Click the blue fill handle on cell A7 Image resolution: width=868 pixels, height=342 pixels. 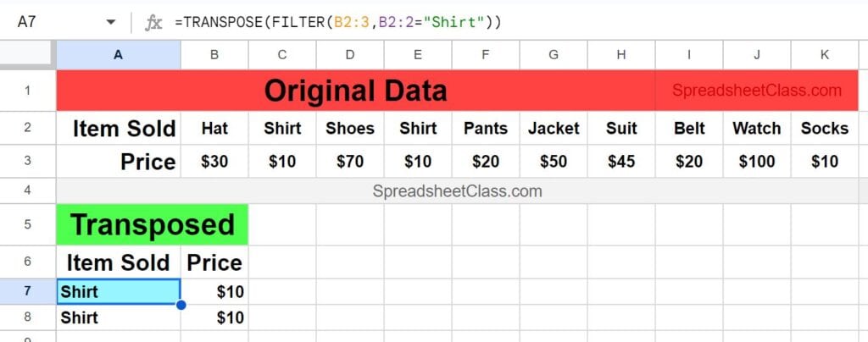pos(181,305)
